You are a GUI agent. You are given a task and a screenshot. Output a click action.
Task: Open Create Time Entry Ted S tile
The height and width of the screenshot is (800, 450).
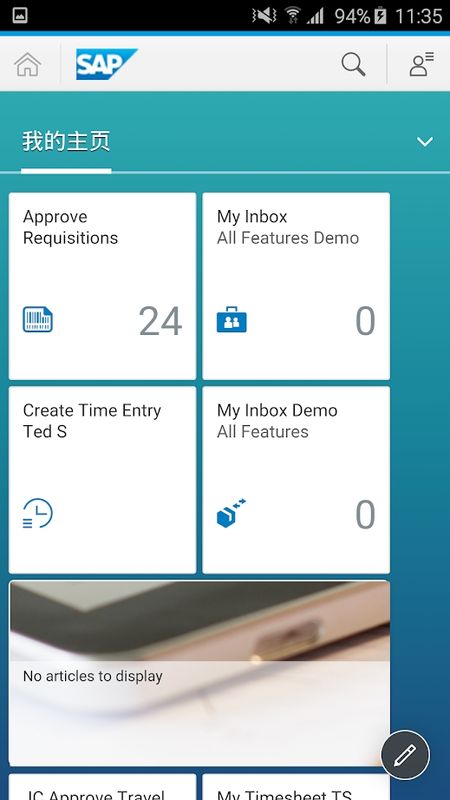tap(102, 480)
